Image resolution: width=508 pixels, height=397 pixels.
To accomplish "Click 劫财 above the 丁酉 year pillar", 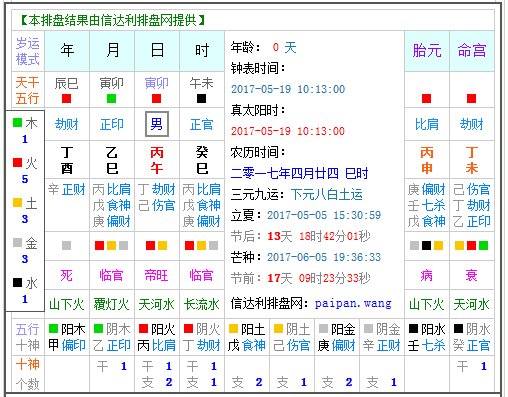I will pos(67,124).
